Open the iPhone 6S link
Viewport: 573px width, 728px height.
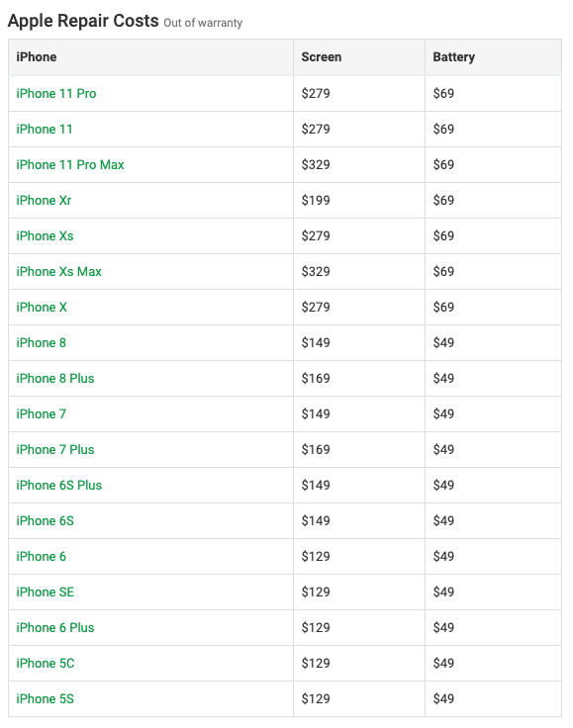[x=46, y=521]
